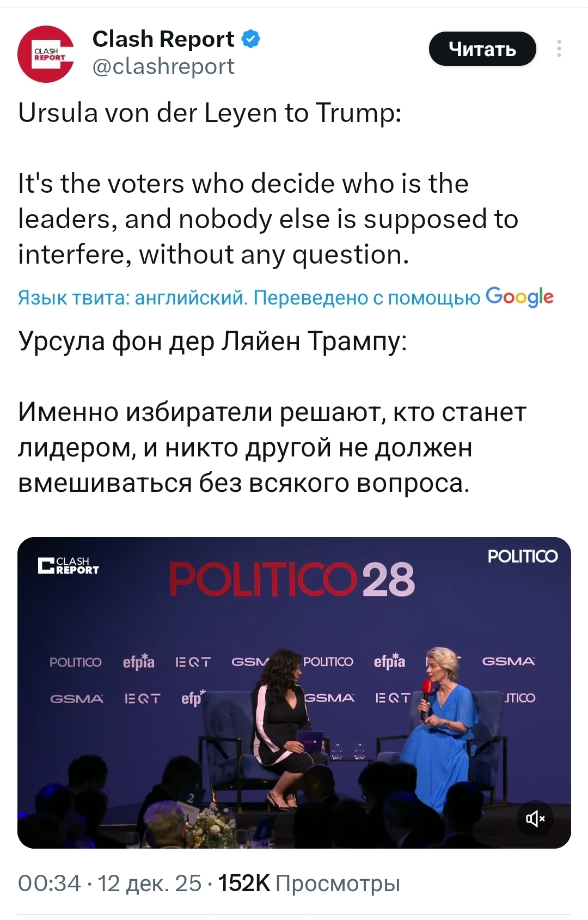Open the 00:34 tweet timestamp
This screenshot has width=588, height=920.
49,883
